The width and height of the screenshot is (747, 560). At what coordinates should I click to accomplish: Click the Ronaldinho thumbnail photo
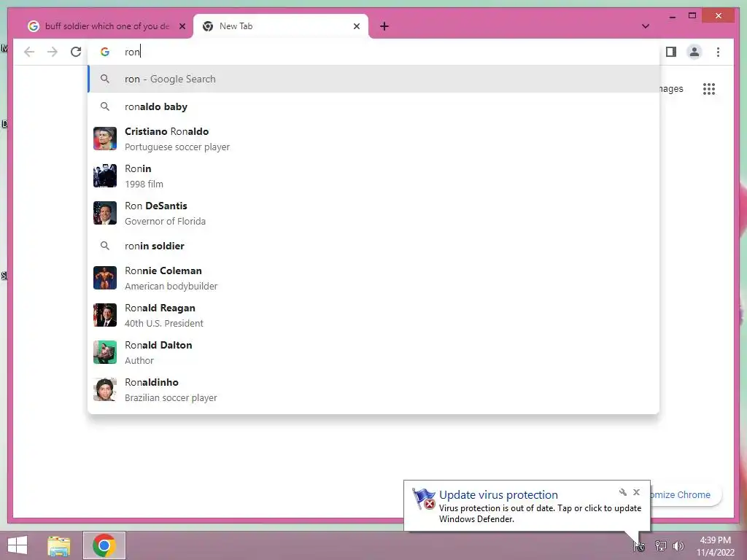pyautogui.click(x=105, y=389)
